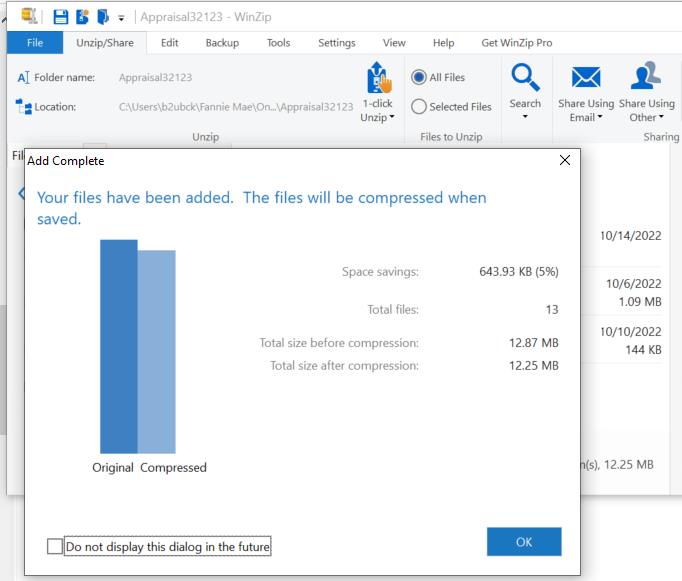
Task: Click the Share Using Other people icon
Action: (x=646, y=75)
